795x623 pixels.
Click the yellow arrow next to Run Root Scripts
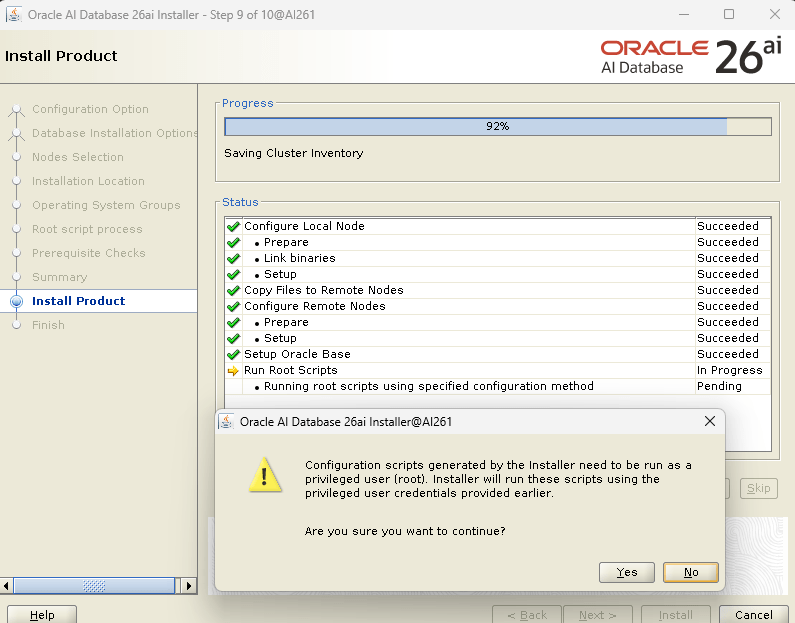tap(233, 371)
